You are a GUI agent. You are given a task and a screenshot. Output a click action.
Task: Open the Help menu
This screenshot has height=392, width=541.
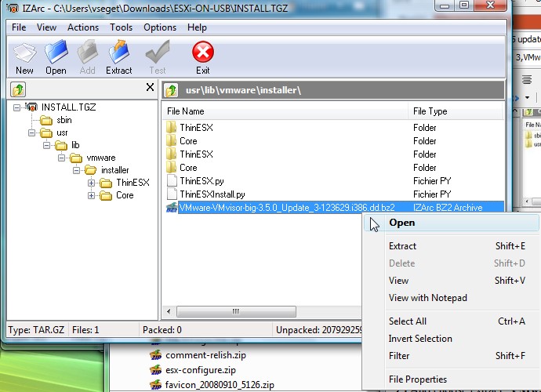(x=197, y=27)
